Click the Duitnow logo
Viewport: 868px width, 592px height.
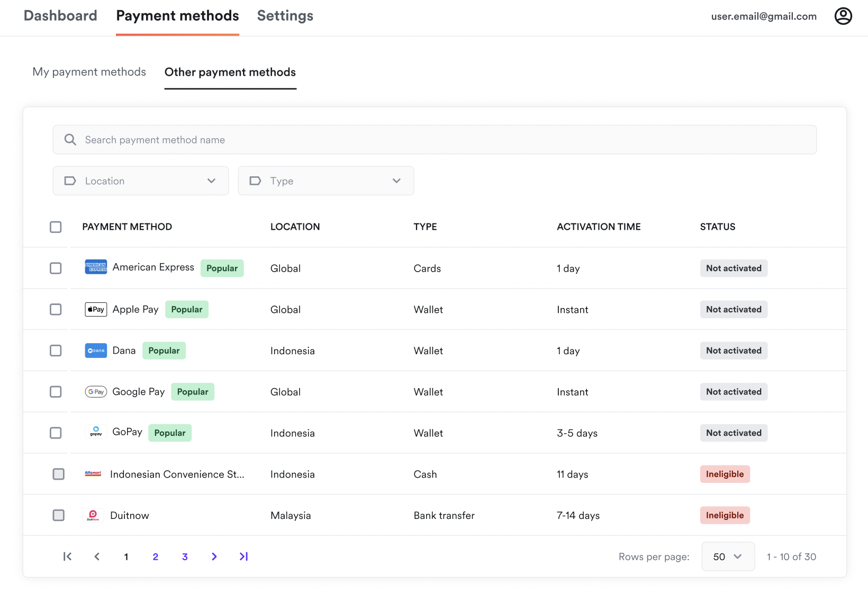(93, 515)
